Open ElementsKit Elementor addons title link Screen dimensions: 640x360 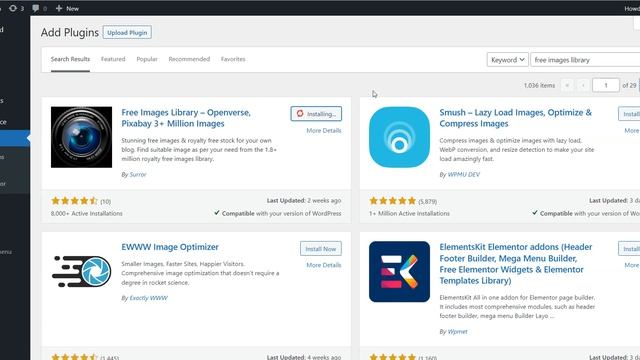tap(516, 264)
